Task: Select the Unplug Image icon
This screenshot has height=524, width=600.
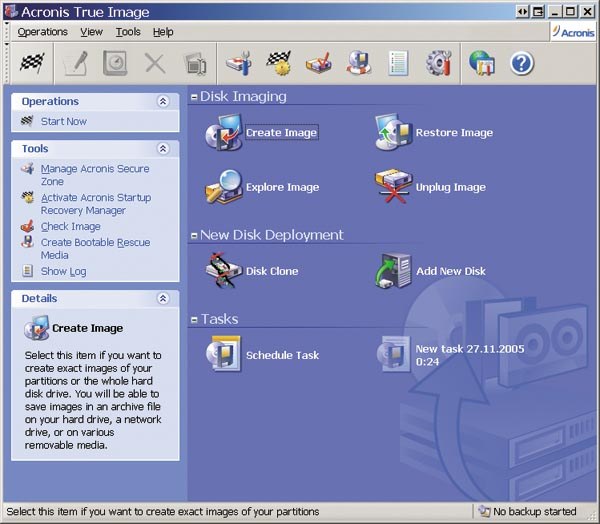Action: [x=393, y=187]
